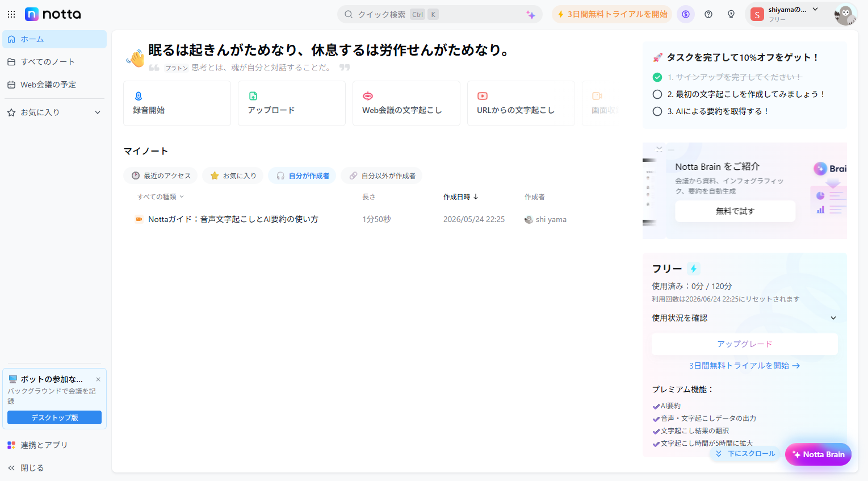Image resolution: width=868 pixels, height=481 pixels.
Task: Open the apps grid launcher icon
Action: 11,14
